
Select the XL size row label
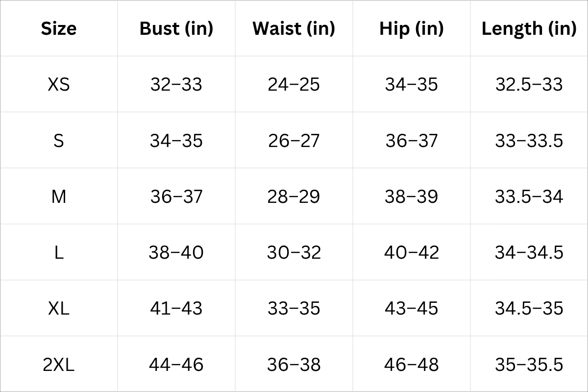tap(59, 308)
